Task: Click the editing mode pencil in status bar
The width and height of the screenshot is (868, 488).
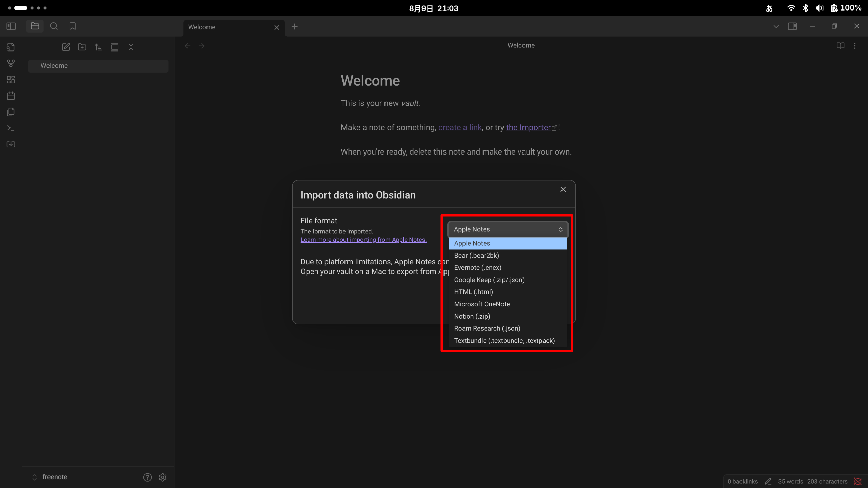Action: point(768,481)
